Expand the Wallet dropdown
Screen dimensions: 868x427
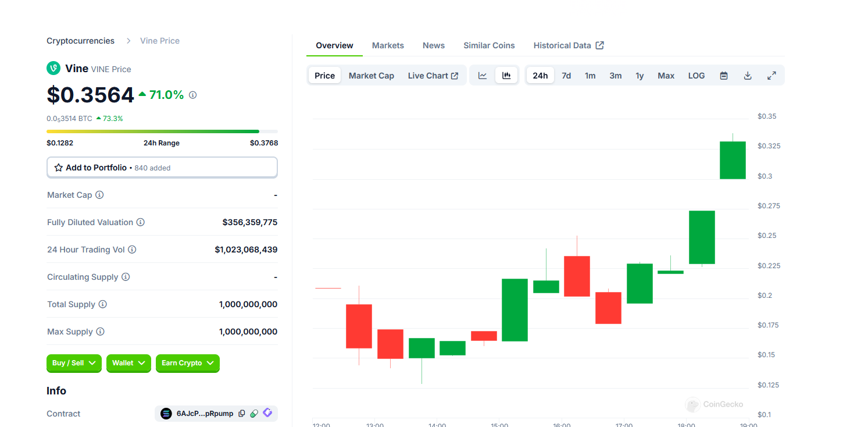128,363
